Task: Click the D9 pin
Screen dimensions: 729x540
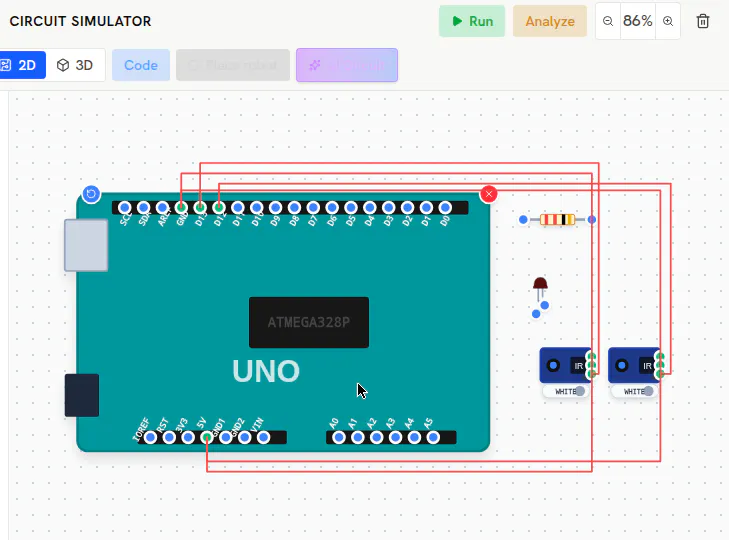Action: [275, 207]
